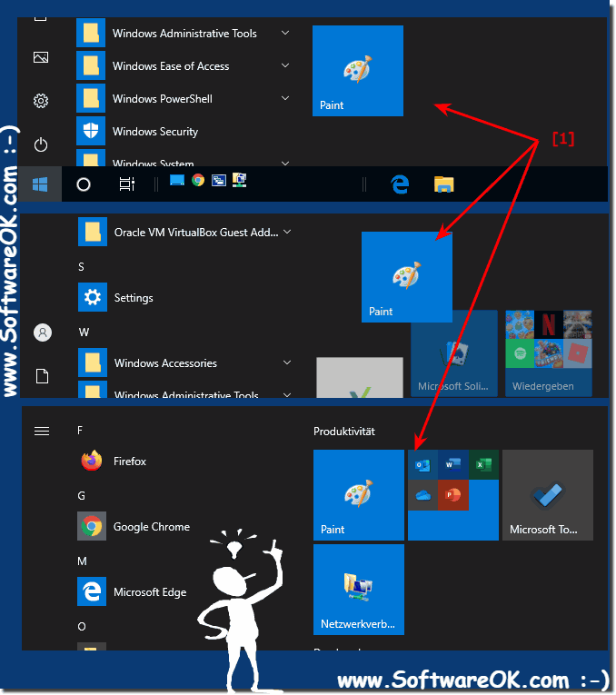The image size is (616, 695).
Task: Open PowerPoint in the Office tile folder
Action: [453, 495]
